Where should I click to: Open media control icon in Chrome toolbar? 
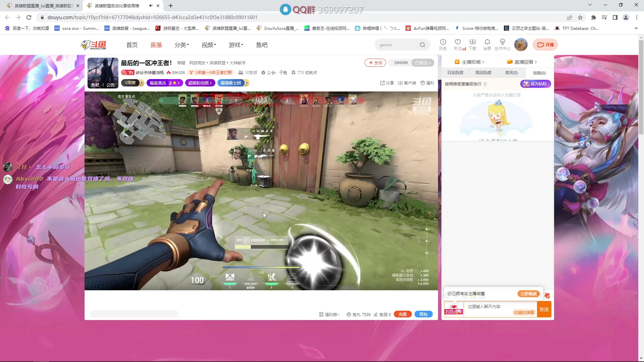coord(604,17)
